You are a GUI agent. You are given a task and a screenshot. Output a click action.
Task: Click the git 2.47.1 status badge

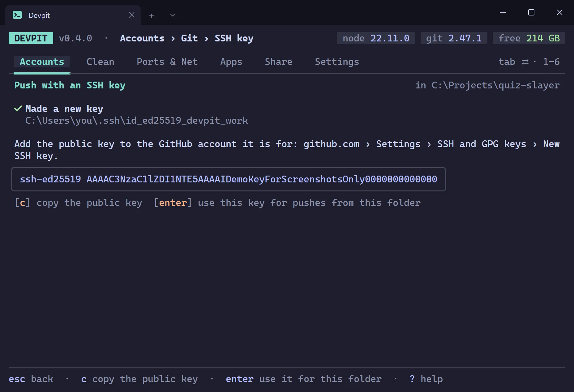[454, 38]
